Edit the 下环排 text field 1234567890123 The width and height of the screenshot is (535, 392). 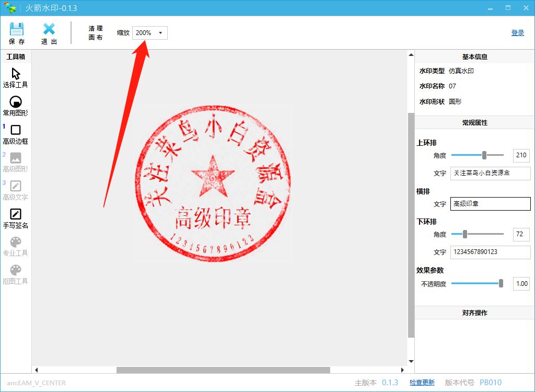coord(490,252)
